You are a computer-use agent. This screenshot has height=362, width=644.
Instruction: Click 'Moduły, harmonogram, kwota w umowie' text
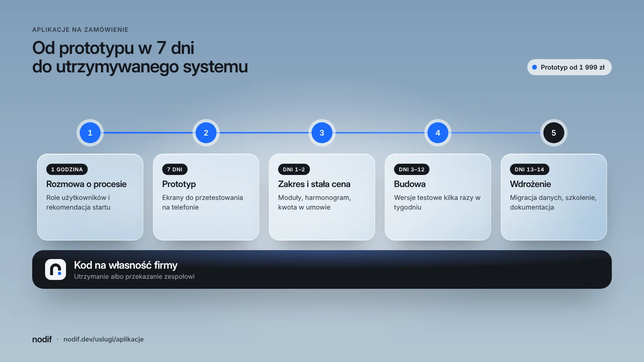(x=314, y=202)
